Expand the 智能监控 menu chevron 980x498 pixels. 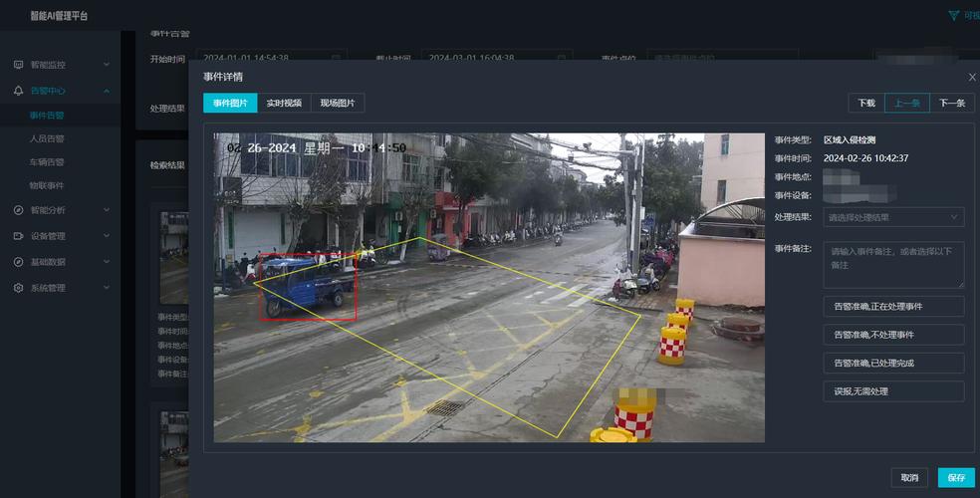(x=107, y=65)
